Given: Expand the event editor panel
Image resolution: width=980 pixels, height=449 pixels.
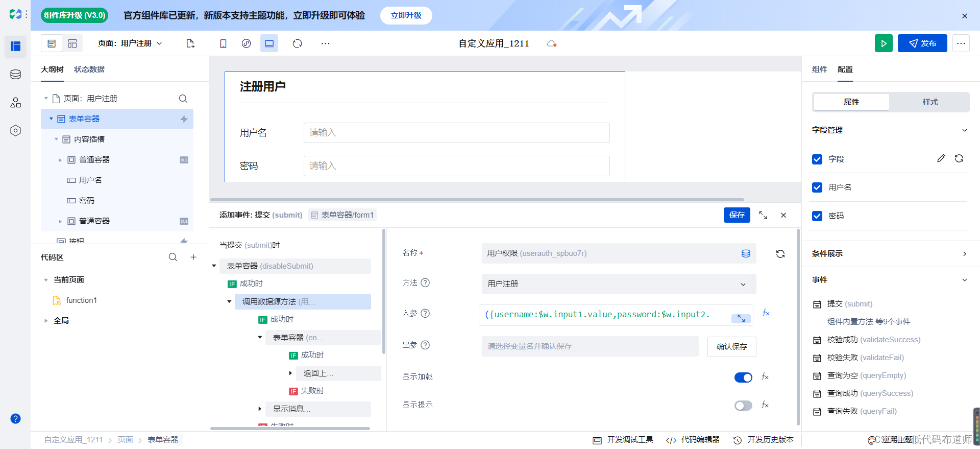Looking at the screenshot, I should coord(763,215).
